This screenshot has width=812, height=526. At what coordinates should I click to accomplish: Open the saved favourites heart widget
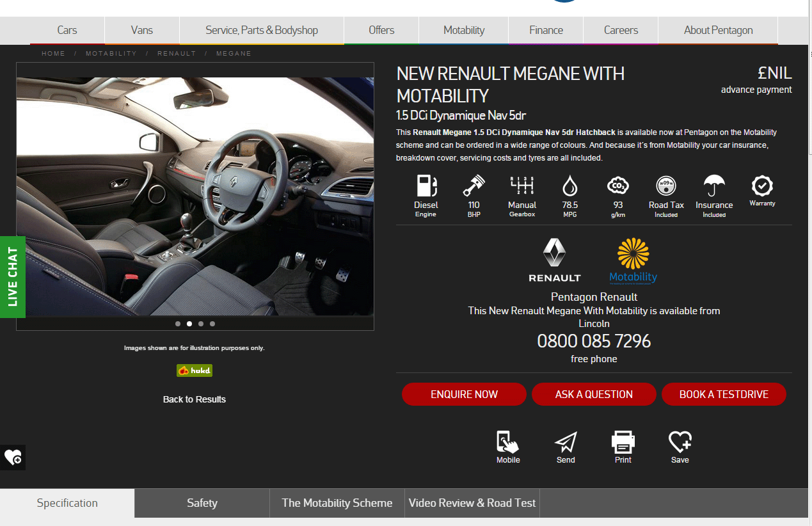tap(13, 458)
